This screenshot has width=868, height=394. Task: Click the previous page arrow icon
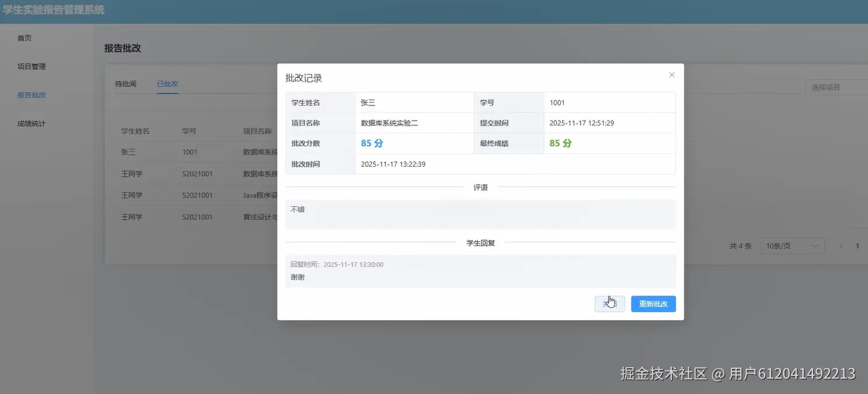[841, 245]
